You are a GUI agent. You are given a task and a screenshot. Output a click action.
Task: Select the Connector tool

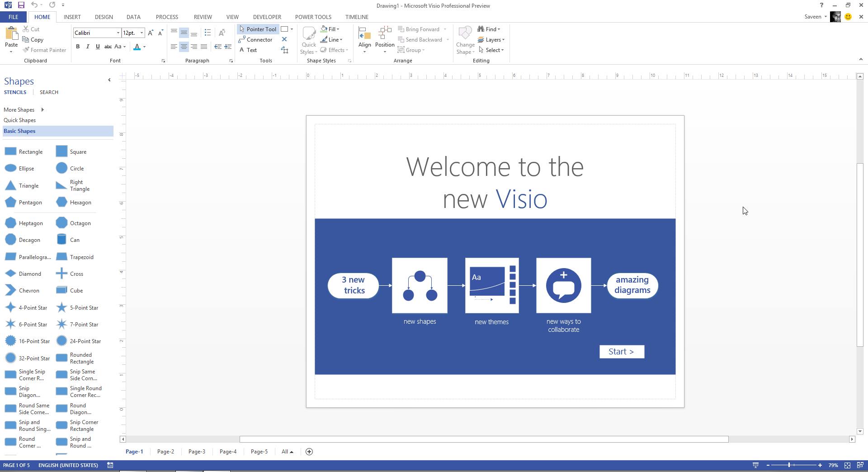pos(256,40)
